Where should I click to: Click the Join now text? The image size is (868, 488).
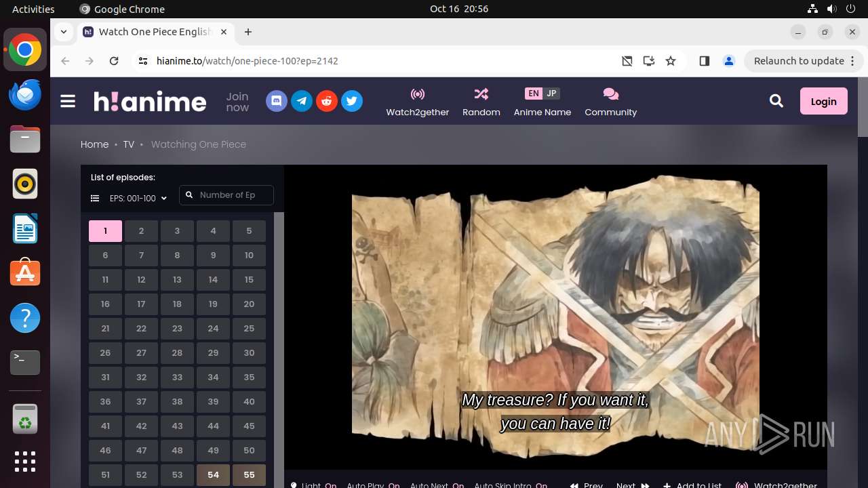coord(237,102)
